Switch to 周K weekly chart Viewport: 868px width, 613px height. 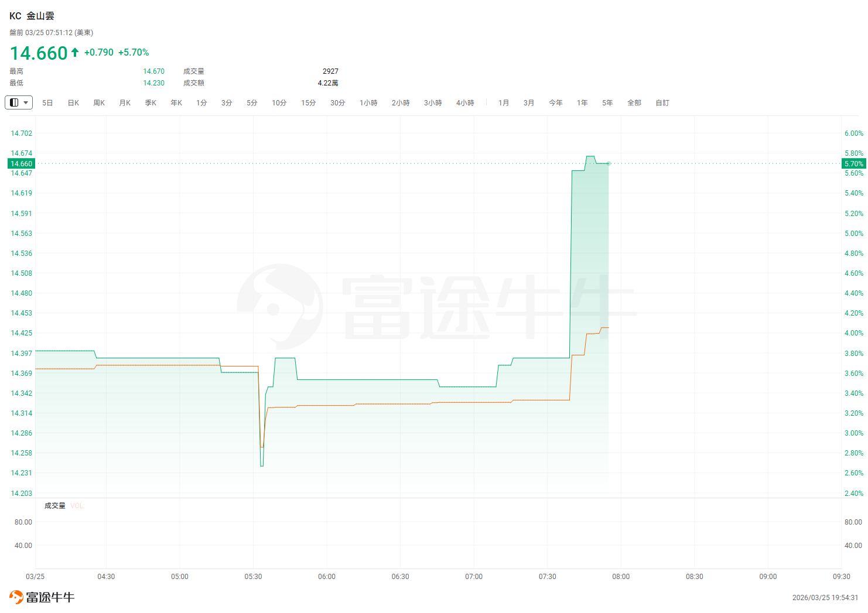(x=99, y=103)
